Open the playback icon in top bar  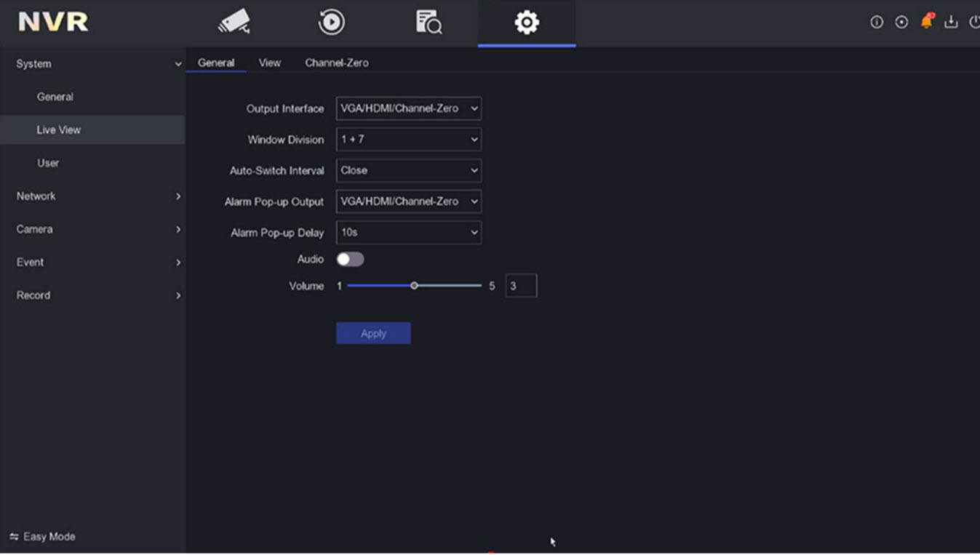point(331,22)
